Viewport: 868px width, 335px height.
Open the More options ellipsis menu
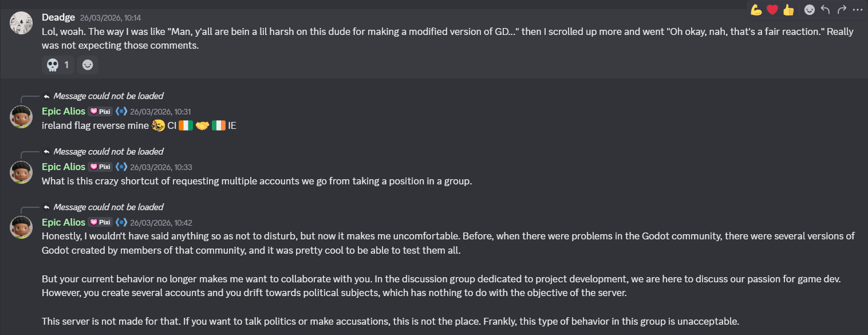click(x=857, y=10)
